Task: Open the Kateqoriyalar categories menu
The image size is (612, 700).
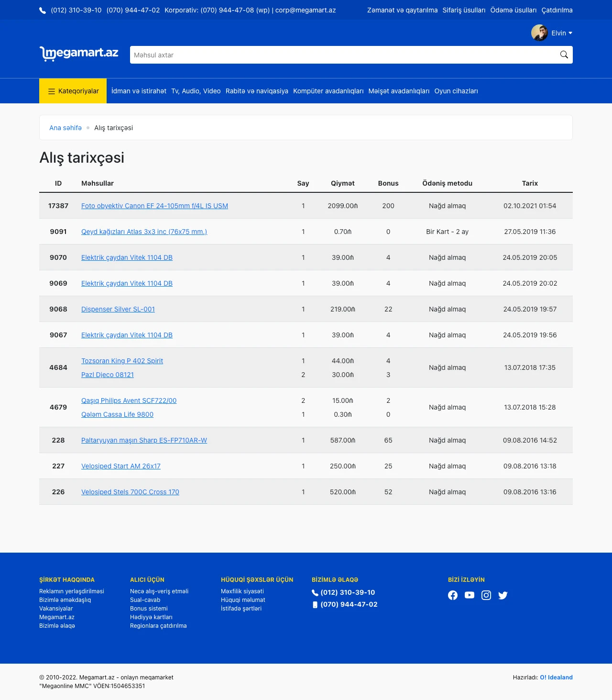Action: tap(73, 91)
